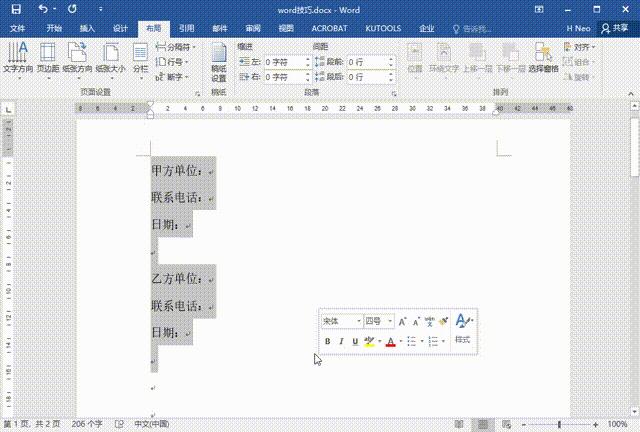
Task: Increase the 段后 spacing after value
Action: [x=391, y=74]
